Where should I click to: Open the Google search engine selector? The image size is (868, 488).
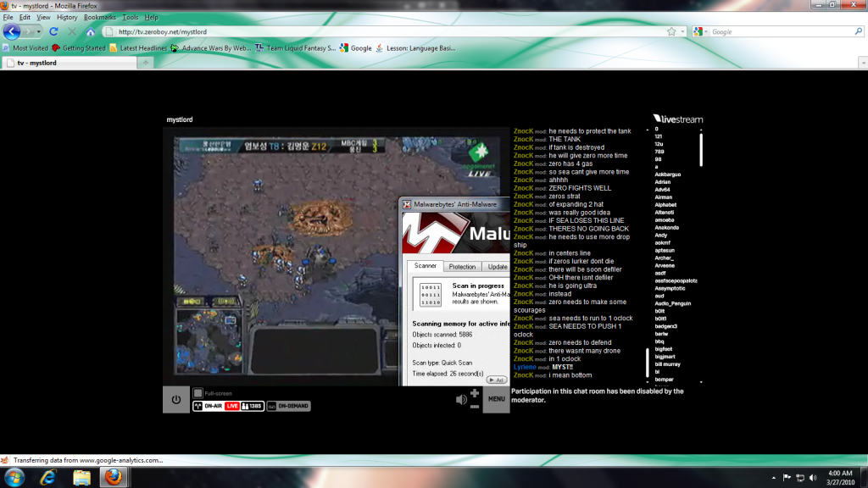pos(700,31)
